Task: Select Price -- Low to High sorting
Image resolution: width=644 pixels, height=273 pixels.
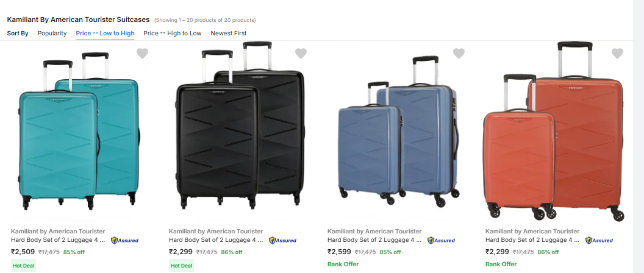Action: 105,33
